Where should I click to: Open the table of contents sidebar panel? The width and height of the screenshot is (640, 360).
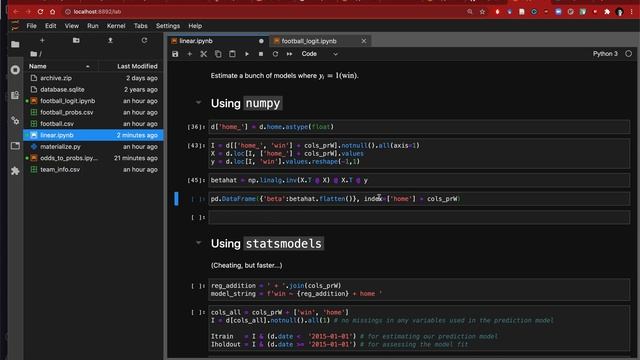point(15,95)
